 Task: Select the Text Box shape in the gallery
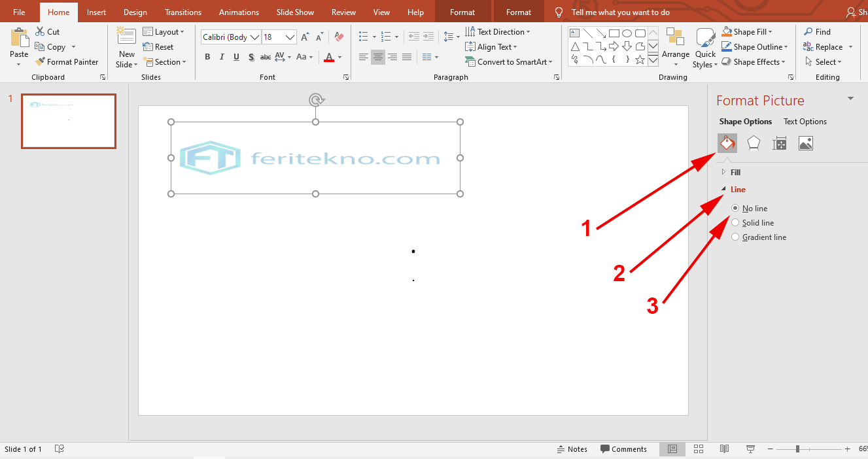click(575, 33)
